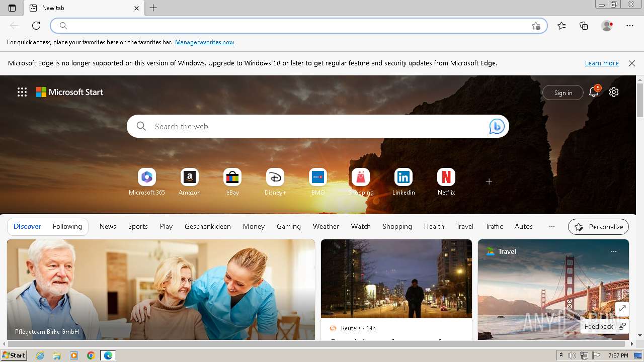Image resolution: width=644 pixels, height=362 pixels.
Task: Open the Microsoft Start app launcher grid
Action: pos(22,92)
